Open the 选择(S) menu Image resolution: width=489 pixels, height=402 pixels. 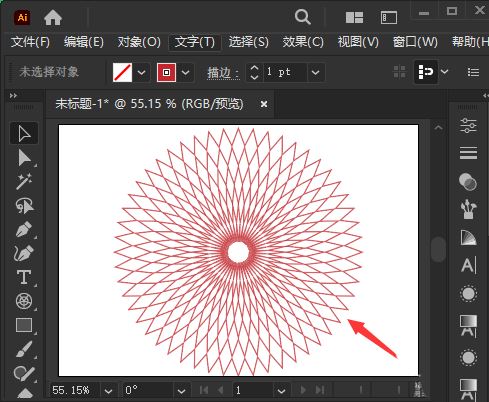[249, 42]
